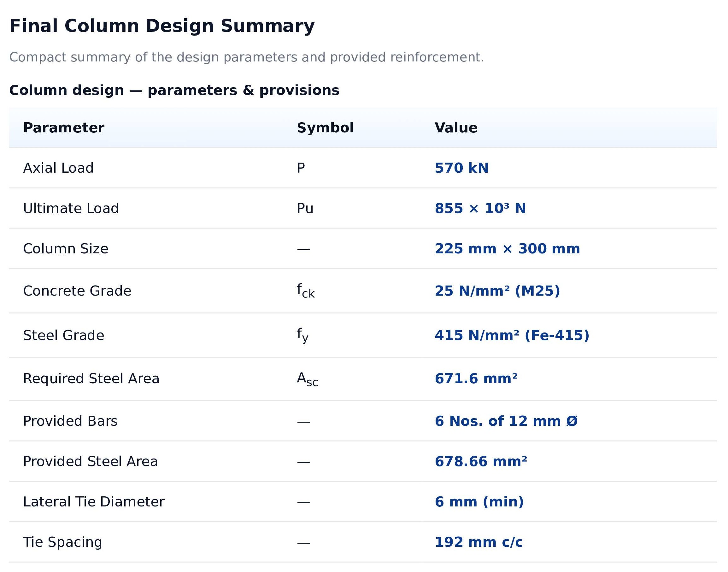Click the Ultimate Load row label
The image size is (728, 572).
(x=71, y=208)
